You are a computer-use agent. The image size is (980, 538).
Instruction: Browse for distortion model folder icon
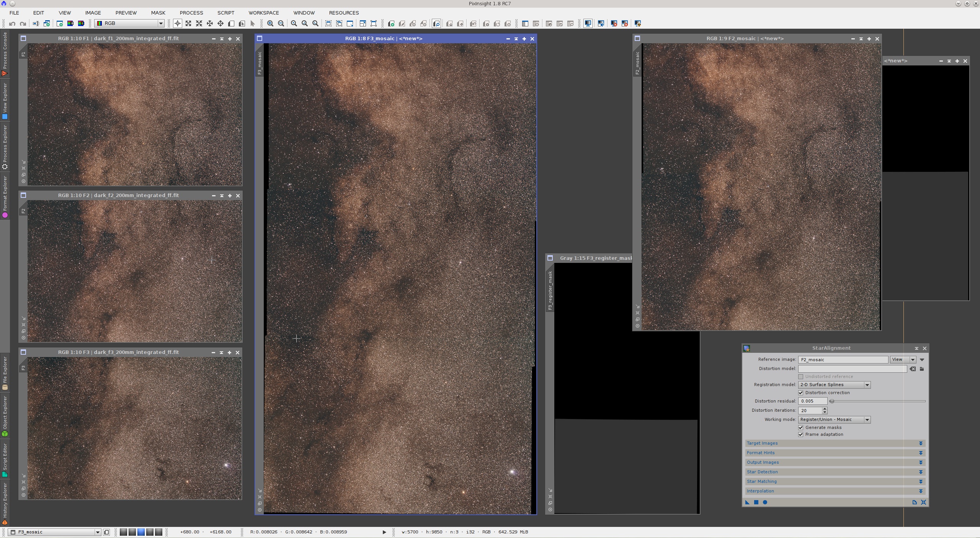(922, 369)
